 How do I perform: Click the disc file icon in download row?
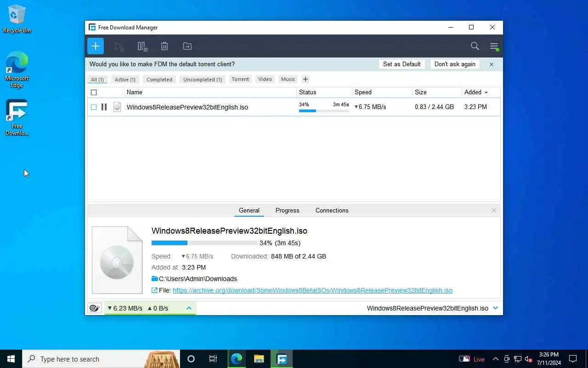[x=117, y=107]
